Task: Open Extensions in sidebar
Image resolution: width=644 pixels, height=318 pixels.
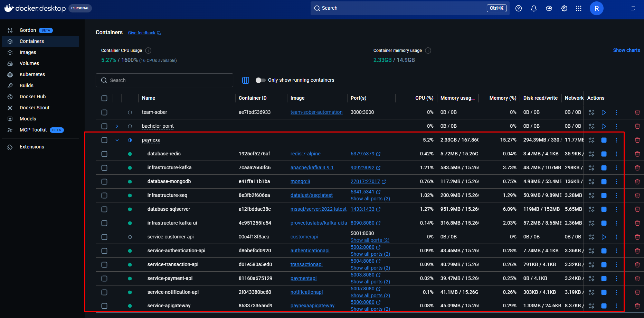Action: (x=40, y=147)
